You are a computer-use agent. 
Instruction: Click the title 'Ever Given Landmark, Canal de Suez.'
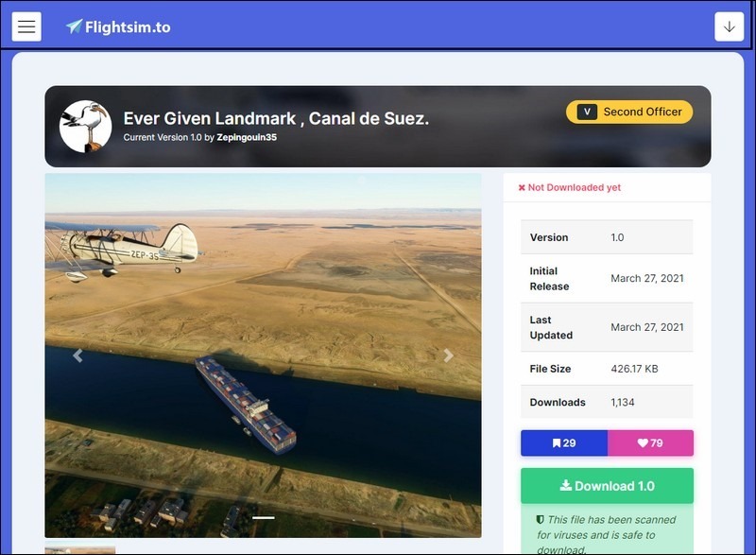pyautogui.click(x=276, y=118)
